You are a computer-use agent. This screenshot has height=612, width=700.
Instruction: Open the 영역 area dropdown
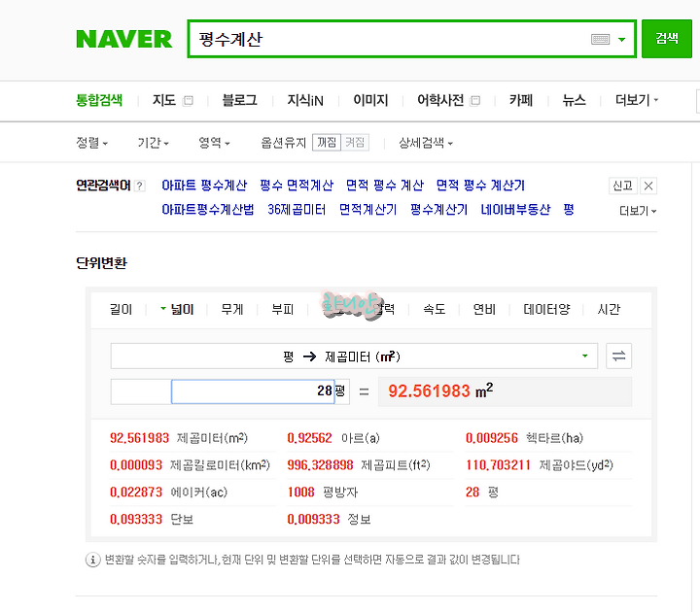tap(214, 143)
